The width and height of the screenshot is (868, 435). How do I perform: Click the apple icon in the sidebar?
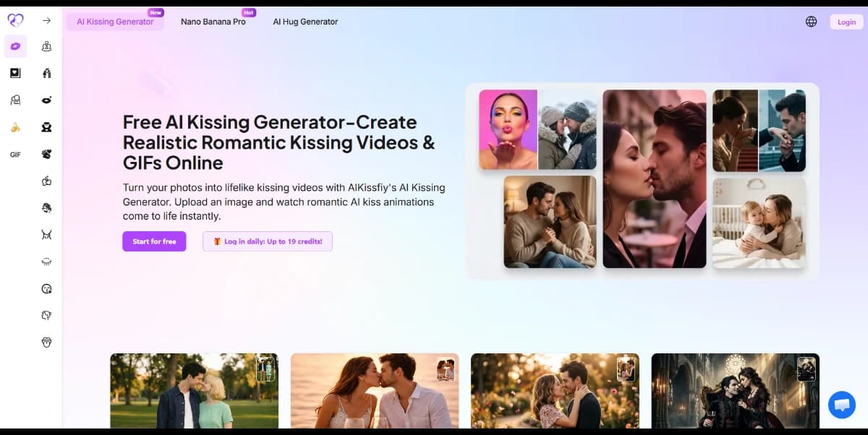coord(47,181)
